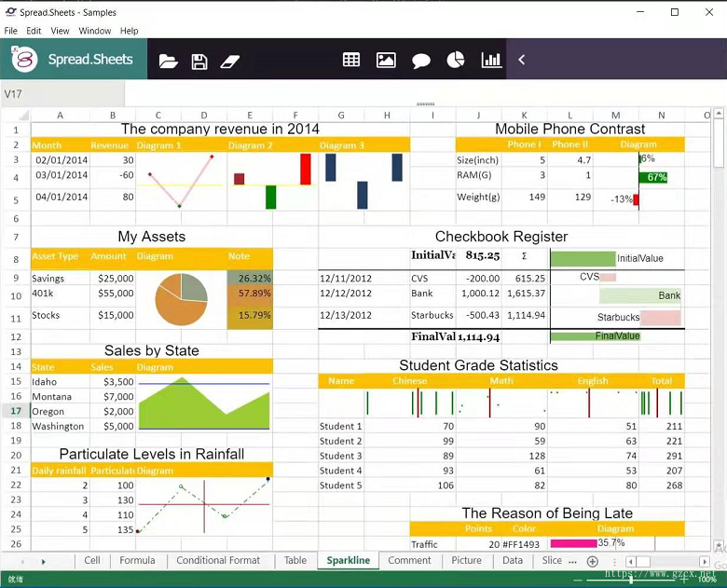
Task: Click the eraser clear icon
Action: coord(230,61)
